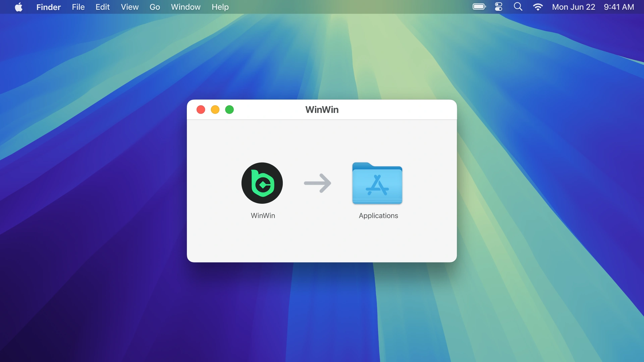Select the Applications label text
This screenshot has width=644, height=362.
[378, 216]
